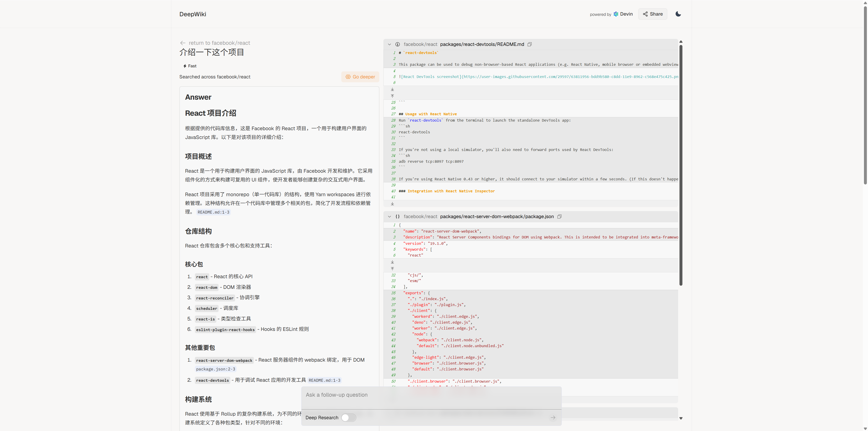Click the react-devtools code label in list
The width and height of the screenshot is (868, 431).
(x=212, y=380)
